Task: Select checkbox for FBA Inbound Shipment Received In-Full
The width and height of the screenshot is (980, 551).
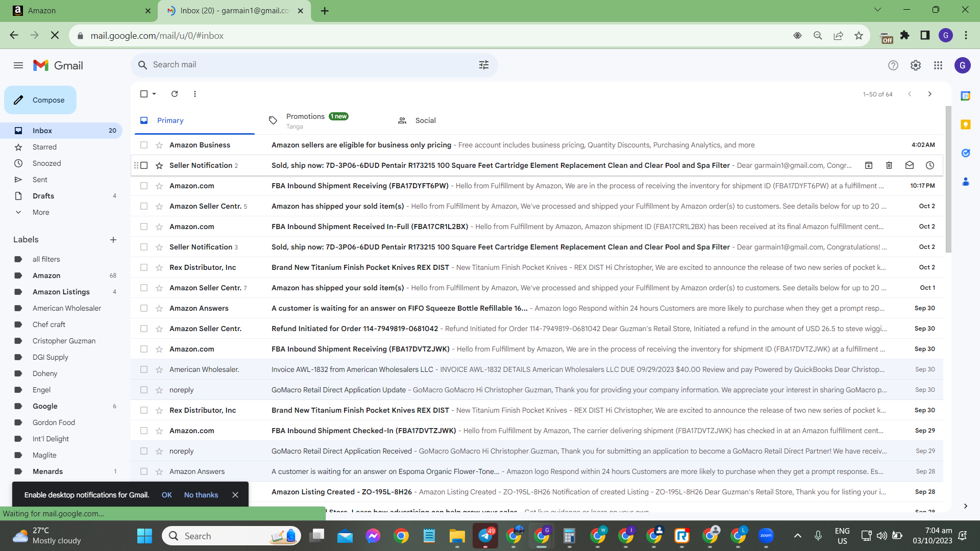Action: point(144,227)
